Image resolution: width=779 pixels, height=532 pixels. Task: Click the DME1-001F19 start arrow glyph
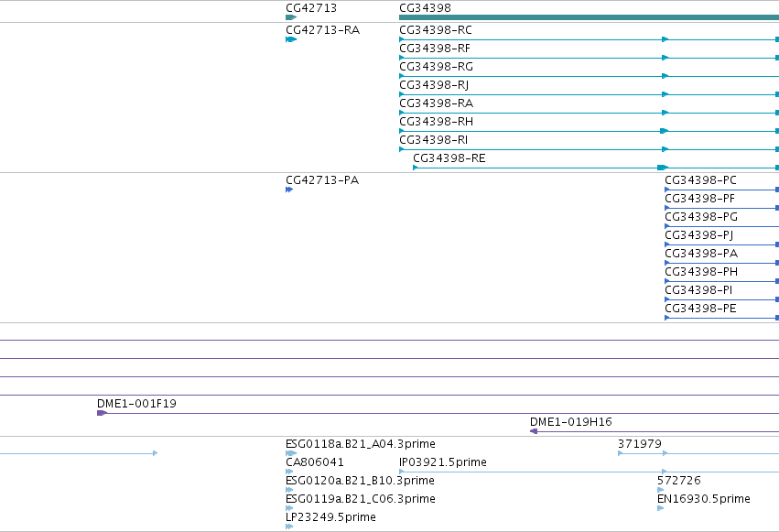pos(102,413)
